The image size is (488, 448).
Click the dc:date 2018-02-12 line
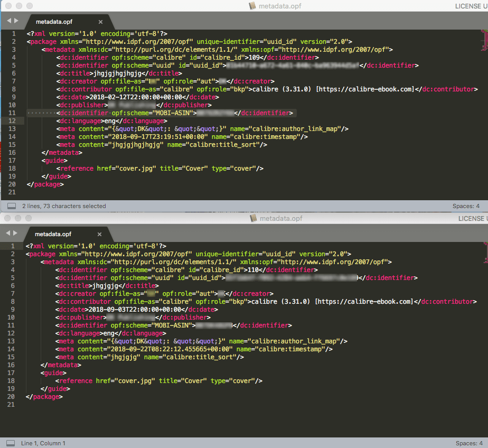[x=138, y=97]
